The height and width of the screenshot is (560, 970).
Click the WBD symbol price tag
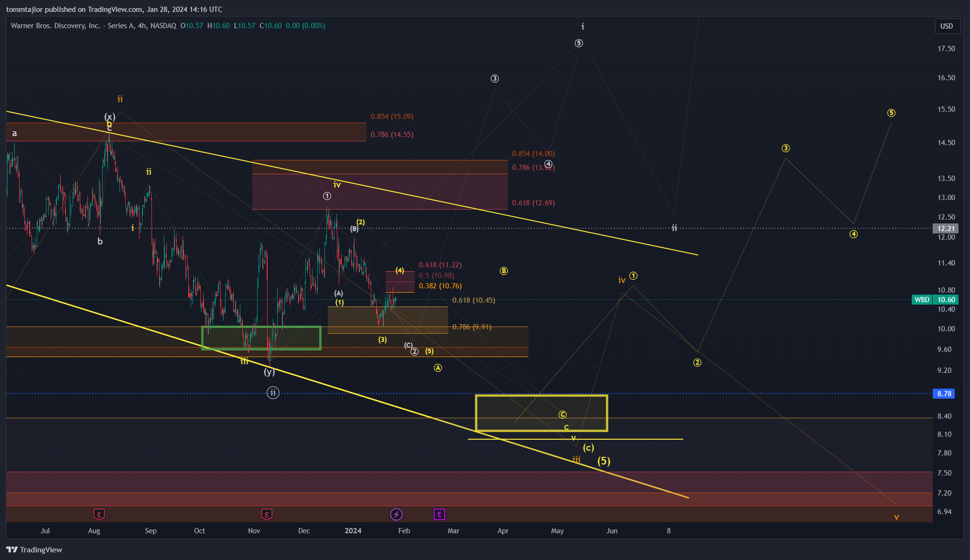click(922, 300)
